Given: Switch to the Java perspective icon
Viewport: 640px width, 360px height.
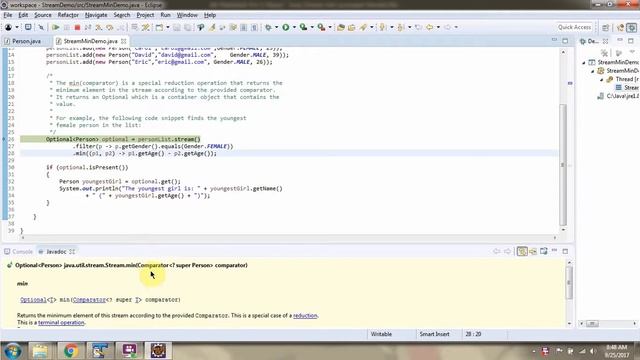Looking at the screenshot, I should coord(621,27).
